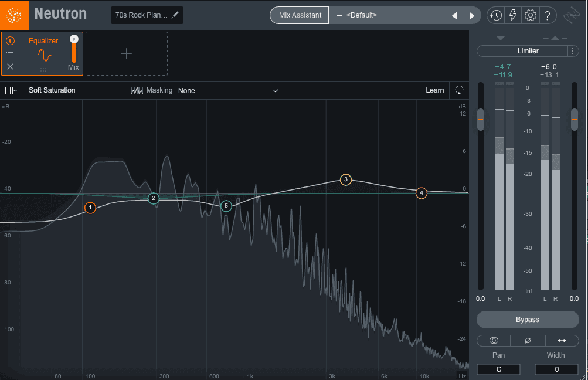Click the output gain value 0.0
This screenshot has width=588, height=380.
[574, 298]
